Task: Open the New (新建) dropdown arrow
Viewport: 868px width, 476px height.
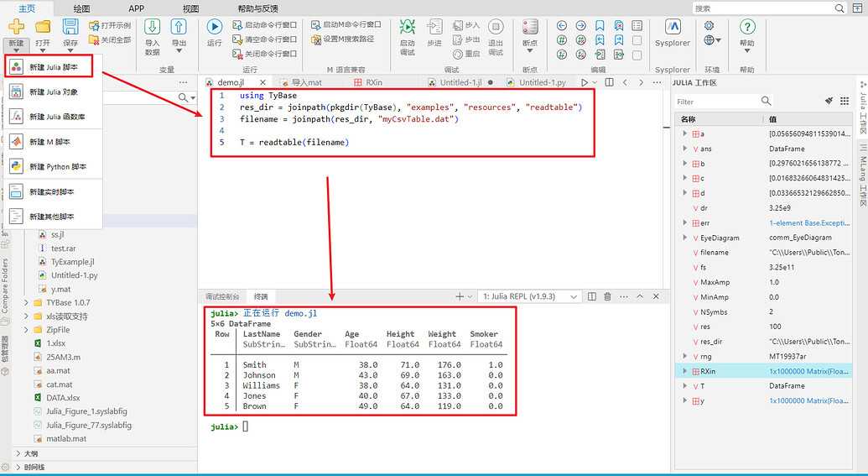Action: pyautogui.click(x=16, y=51)
